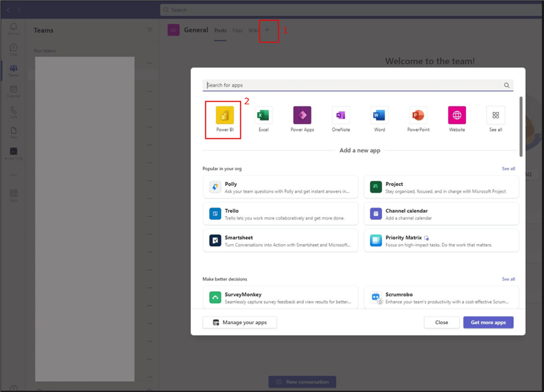
Task: Open Teams section in sidebar
Action: tap(13, 70)
